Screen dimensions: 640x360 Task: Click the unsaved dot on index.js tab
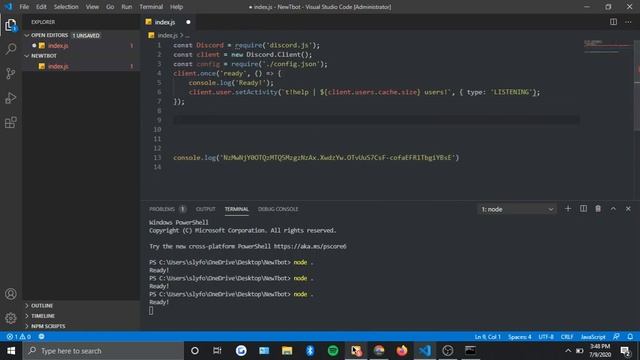pyautogui.click(x=188, y=22)
